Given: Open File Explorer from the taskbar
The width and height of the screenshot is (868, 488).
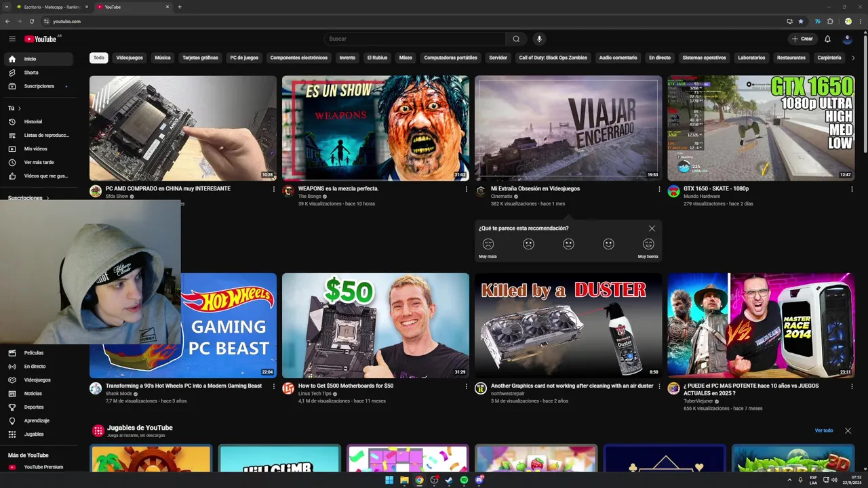Looking at the screenshot, I should pyautogui.click(x=404, y=480).
